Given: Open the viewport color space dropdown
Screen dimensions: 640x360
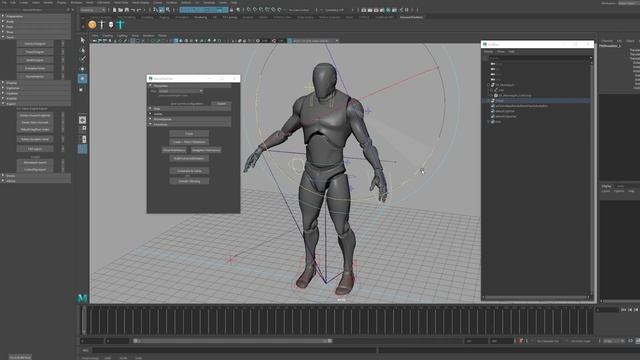Looking at the screenshot, I should point(315,41).
